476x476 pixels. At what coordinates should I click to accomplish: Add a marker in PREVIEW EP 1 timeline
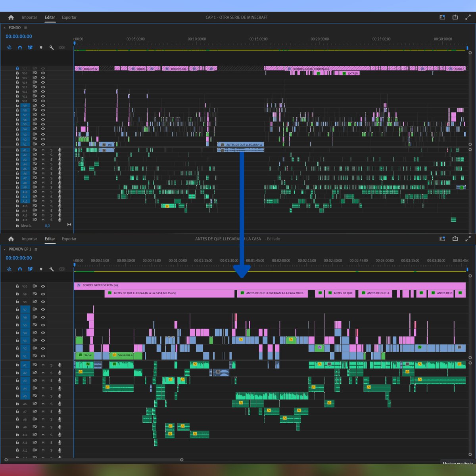coord(41,269)
